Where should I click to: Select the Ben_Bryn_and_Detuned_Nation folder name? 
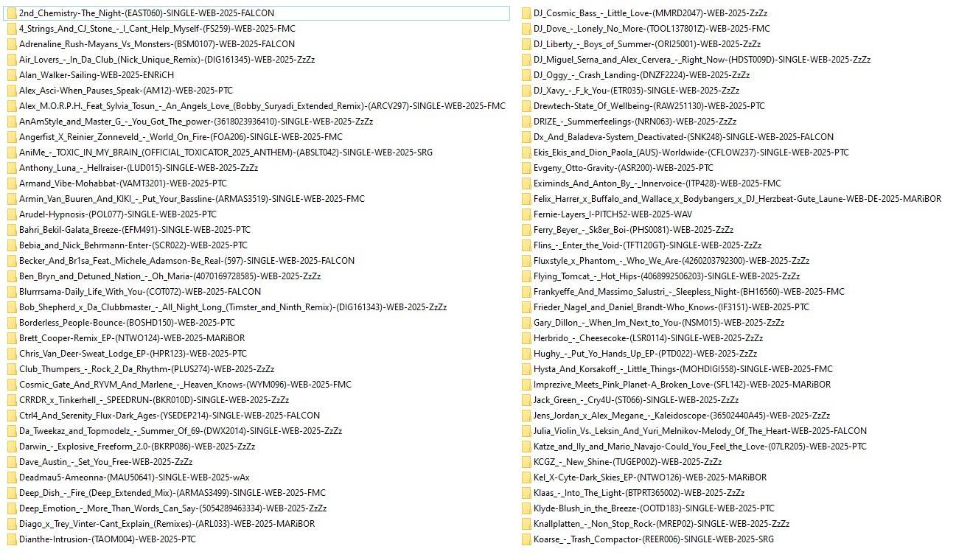pyautogui.click(x=170, y=276)
